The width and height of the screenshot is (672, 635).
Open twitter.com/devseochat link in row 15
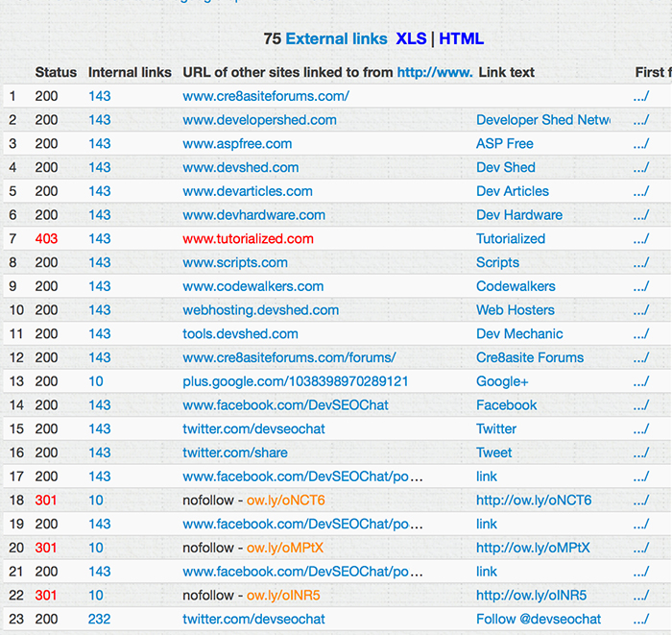[x=254, y=429]
